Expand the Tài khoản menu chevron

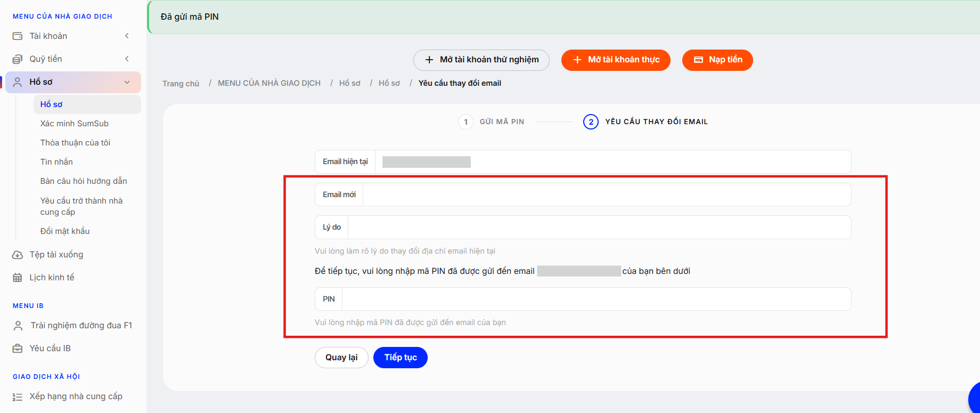127,36
